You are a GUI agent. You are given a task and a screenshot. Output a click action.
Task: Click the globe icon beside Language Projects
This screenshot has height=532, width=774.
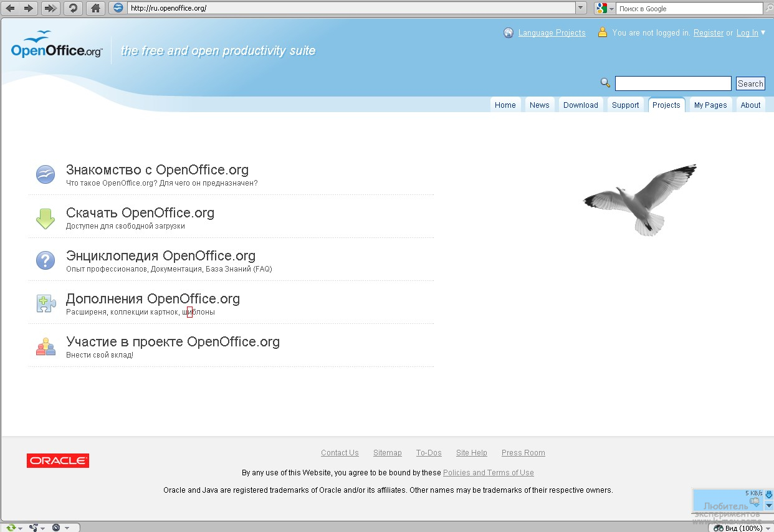509,33
